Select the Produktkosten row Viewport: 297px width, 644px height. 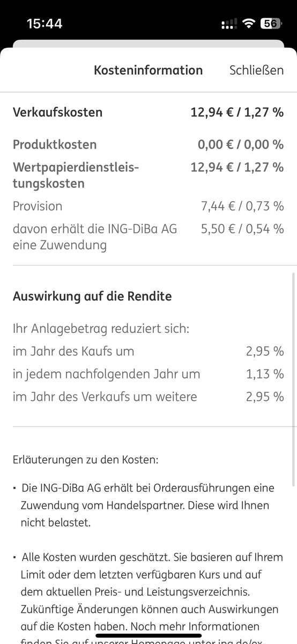coord(148,144)
